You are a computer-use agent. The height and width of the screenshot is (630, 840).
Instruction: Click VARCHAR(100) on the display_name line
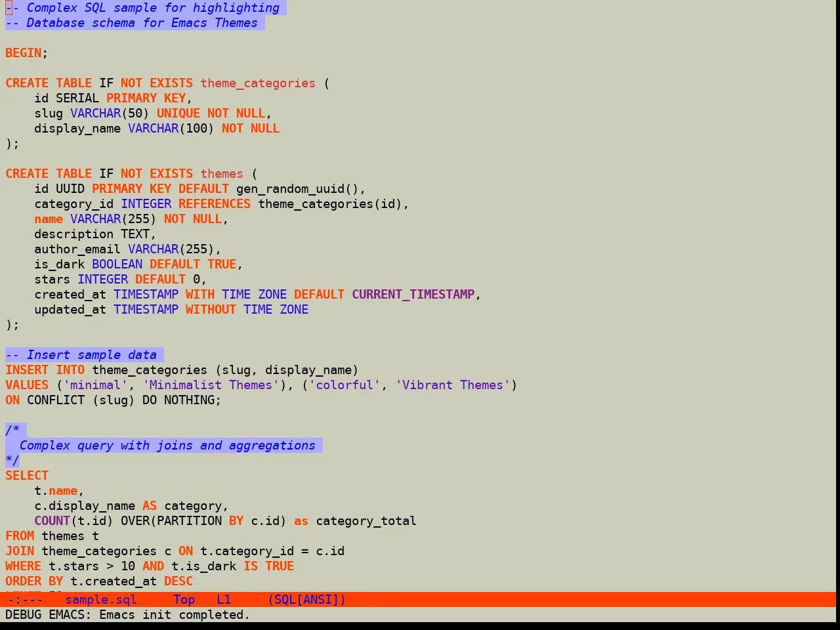171,129
